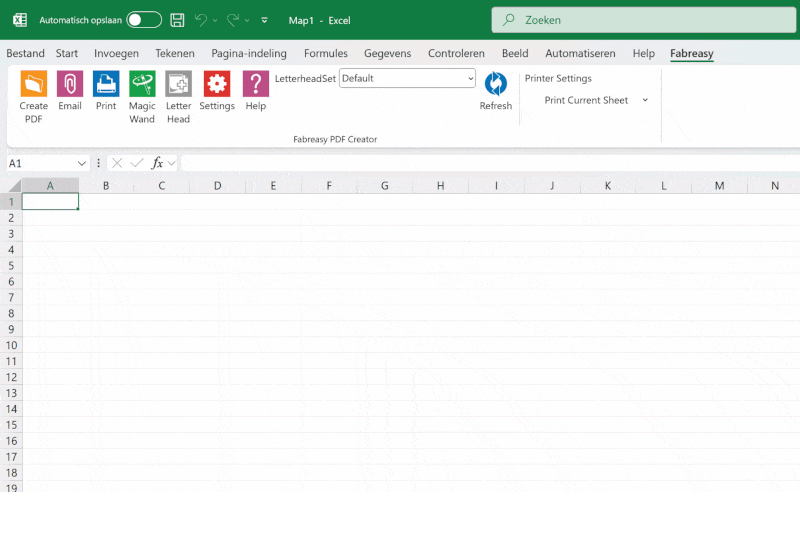Click the Fabreasy Print icon
This screenshot has width=800, height=560.
tap(106, 84)
